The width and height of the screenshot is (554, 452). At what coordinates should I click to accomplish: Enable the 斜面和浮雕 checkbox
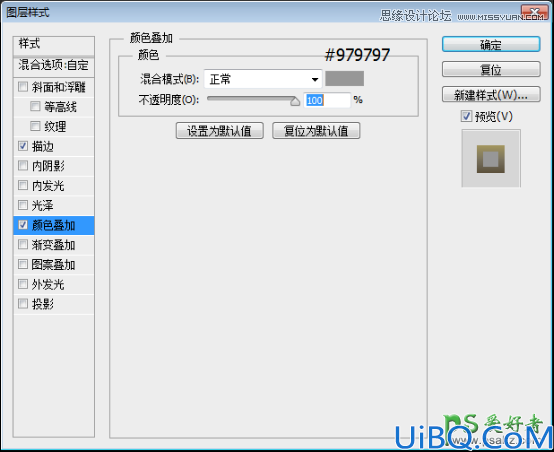[x=23, y=87]
